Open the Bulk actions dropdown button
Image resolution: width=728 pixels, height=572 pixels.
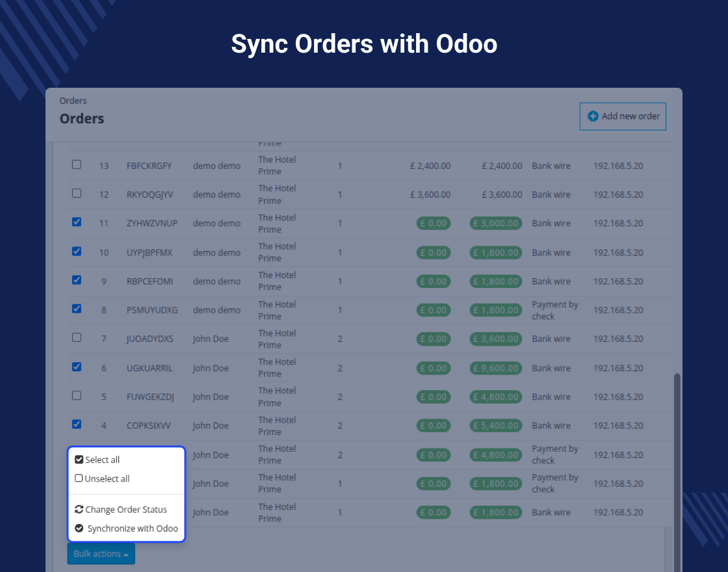(101, 554)
